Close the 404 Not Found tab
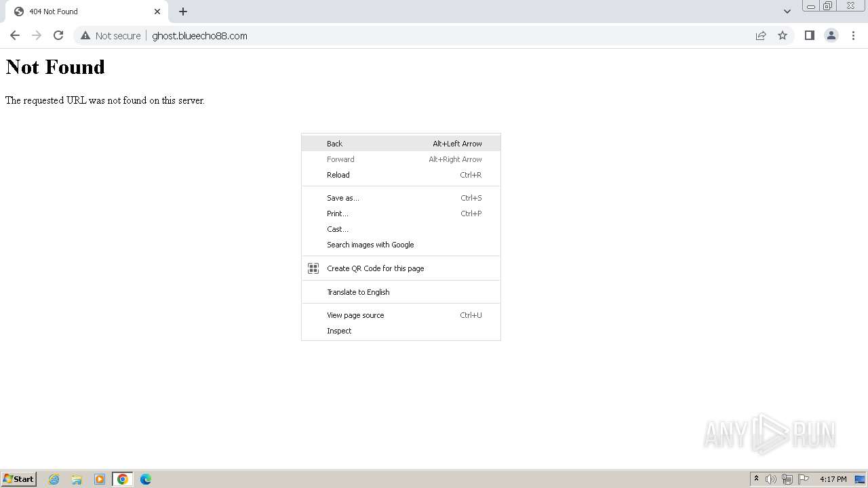 [x=157, y=12]
